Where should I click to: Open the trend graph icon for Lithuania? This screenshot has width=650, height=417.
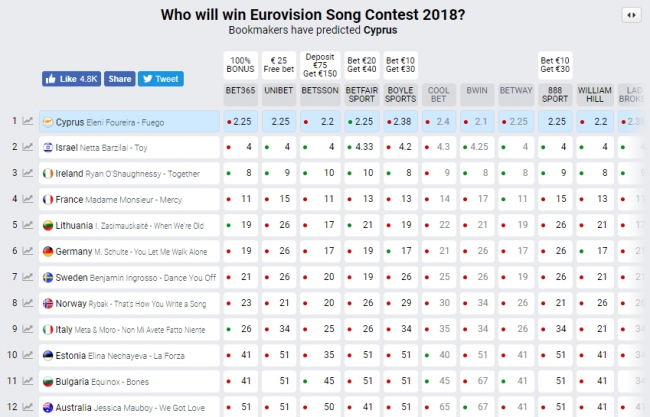point(27,225)
